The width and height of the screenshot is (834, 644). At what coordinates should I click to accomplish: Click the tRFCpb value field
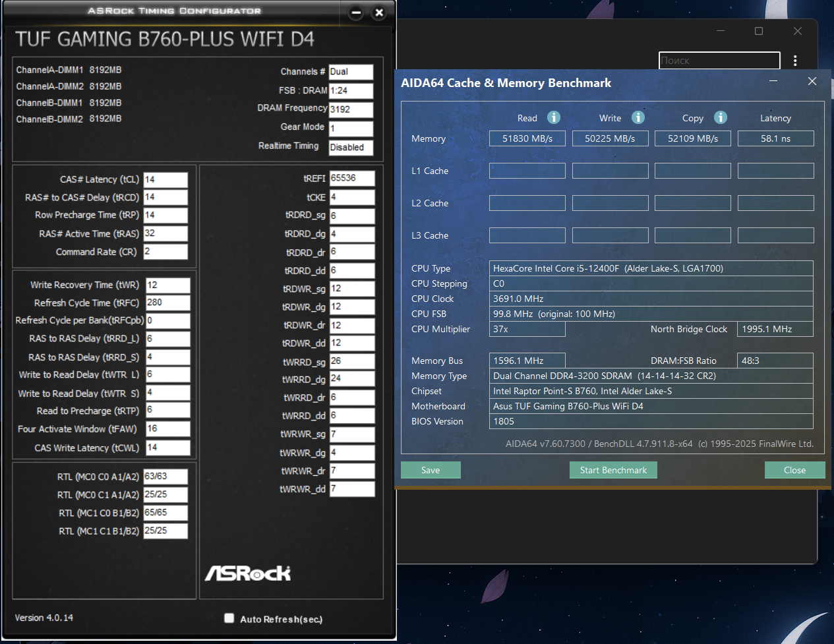[168, 320]
